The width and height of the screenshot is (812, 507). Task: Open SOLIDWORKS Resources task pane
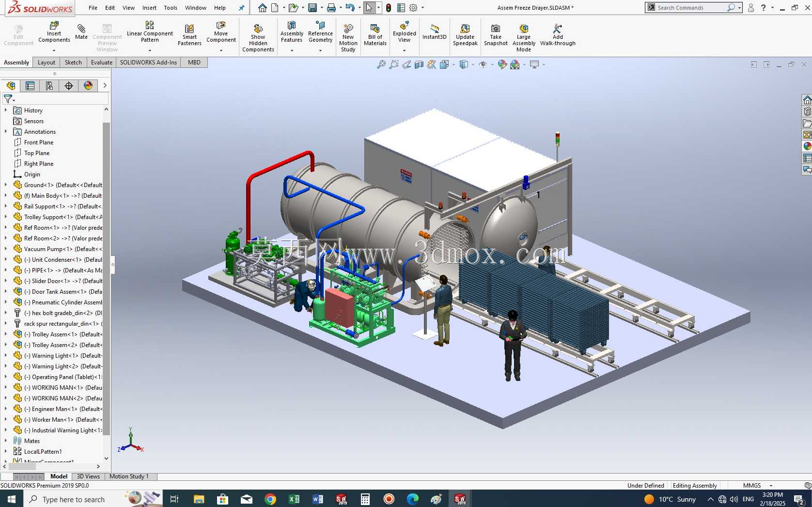tap(807, 100)
